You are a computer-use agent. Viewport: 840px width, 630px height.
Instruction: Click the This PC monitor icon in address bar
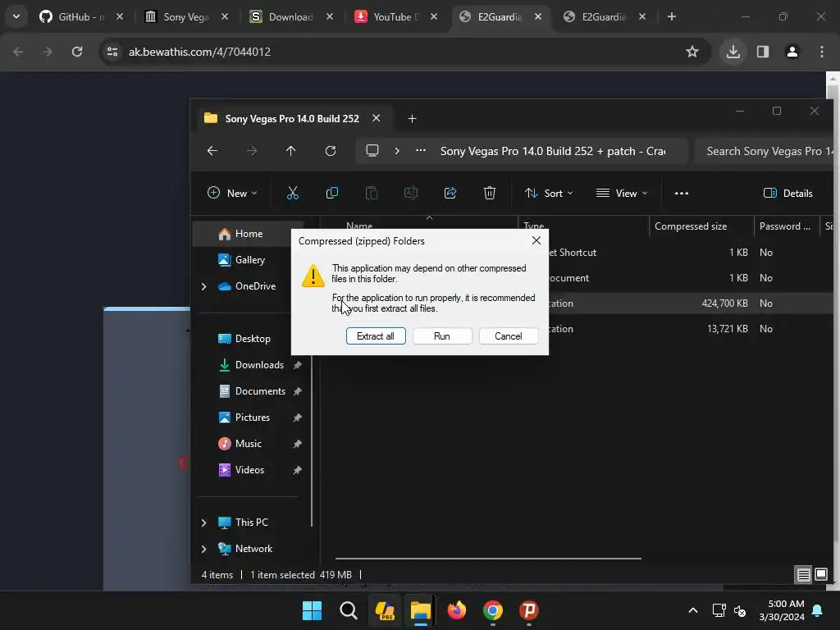click(x=372, y=151)
